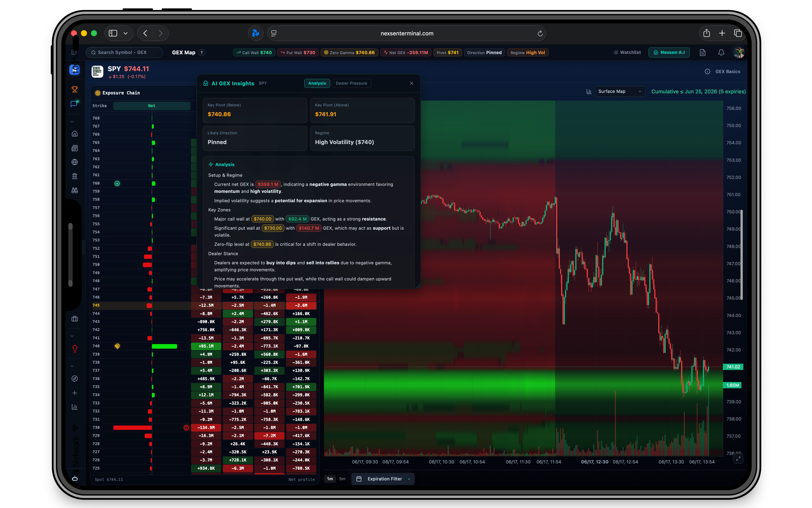
Task: Open the compass explore icon in sidebar
Action: [74, 379]
